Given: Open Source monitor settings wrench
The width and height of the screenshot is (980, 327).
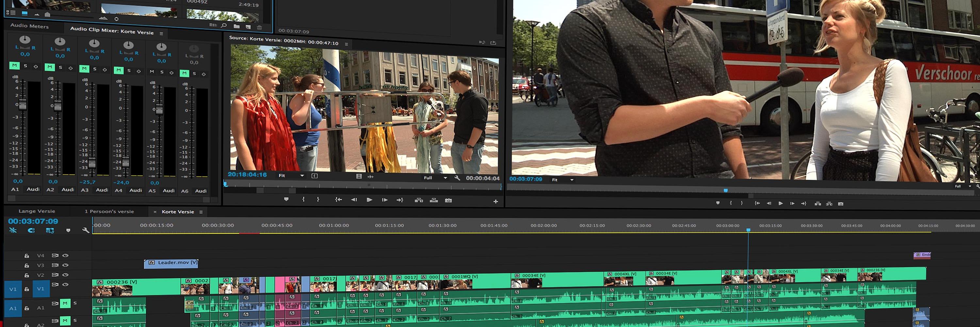Looking at the screenshot, I should click(457, 178).
